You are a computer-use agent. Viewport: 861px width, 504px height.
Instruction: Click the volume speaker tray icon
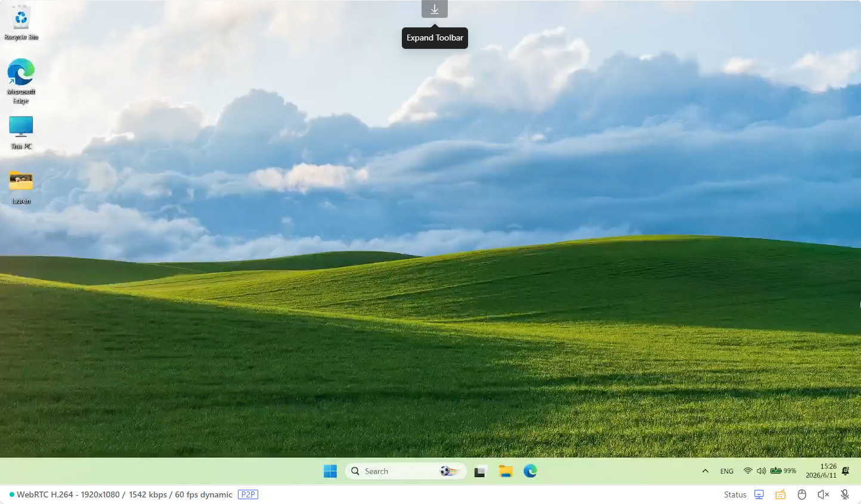click(761, 471)
